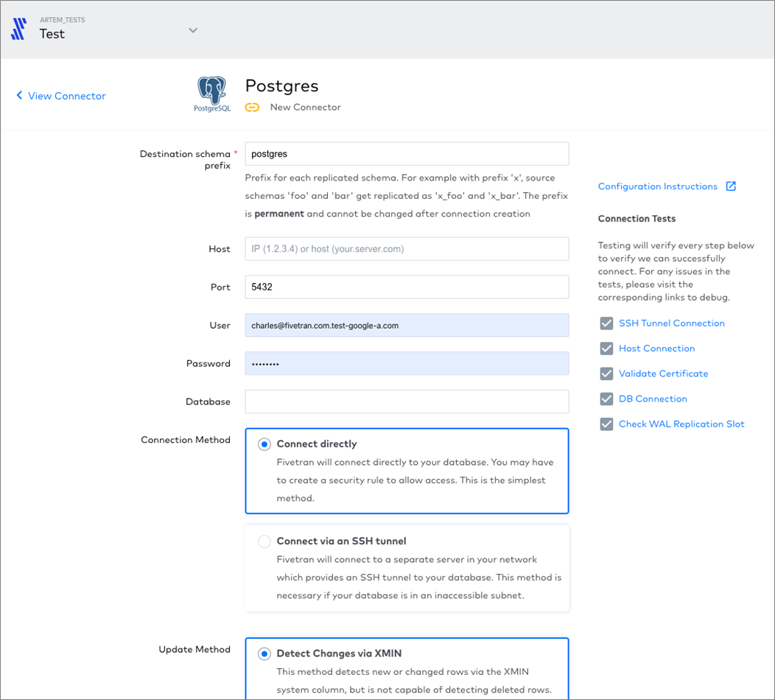Image resolution: width=775 pixels, height=700 pixels.
Task: Click the Port input field
Action: pos(407,287)
